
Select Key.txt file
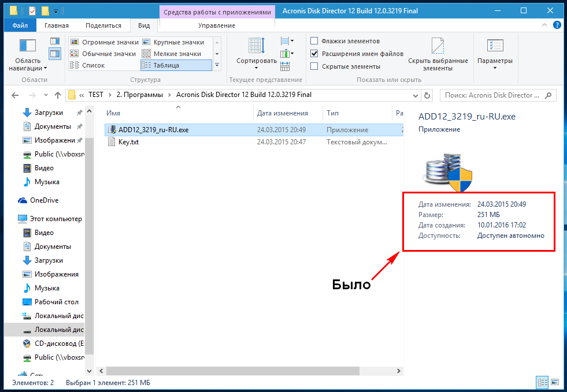[128, 142]
